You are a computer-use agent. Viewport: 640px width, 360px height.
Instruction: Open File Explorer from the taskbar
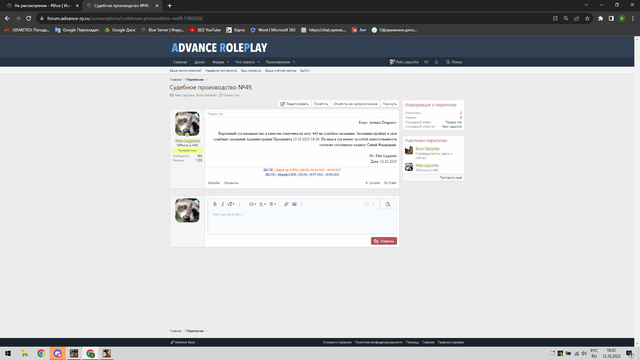[x=24, y=353]
